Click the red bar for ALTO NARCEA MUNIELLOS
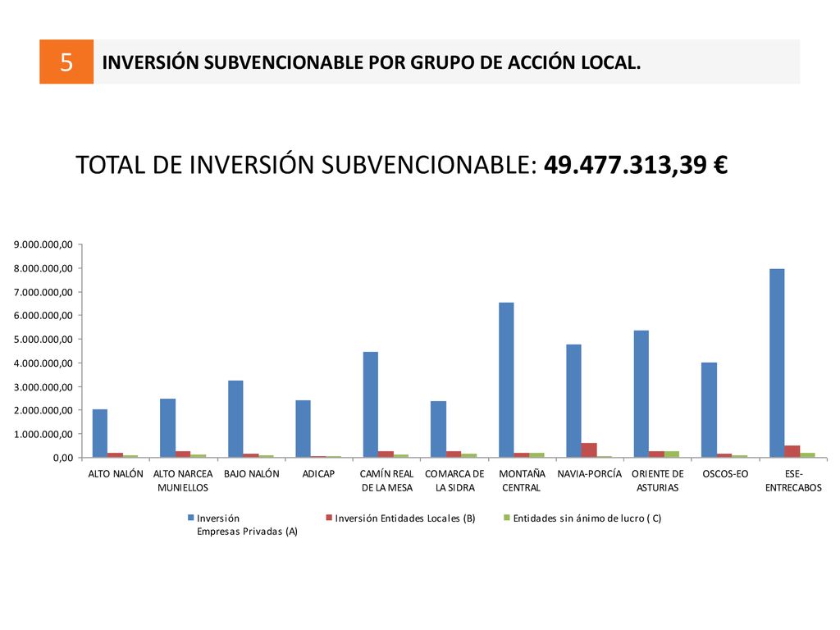840x630 pixels. 183,454
